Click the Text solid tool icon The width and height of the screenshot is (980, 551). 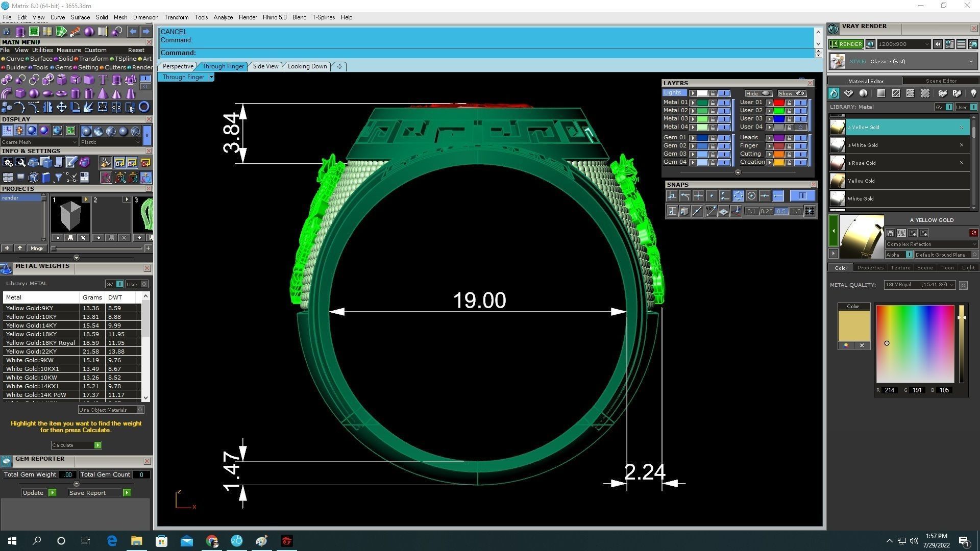[103, 80]
